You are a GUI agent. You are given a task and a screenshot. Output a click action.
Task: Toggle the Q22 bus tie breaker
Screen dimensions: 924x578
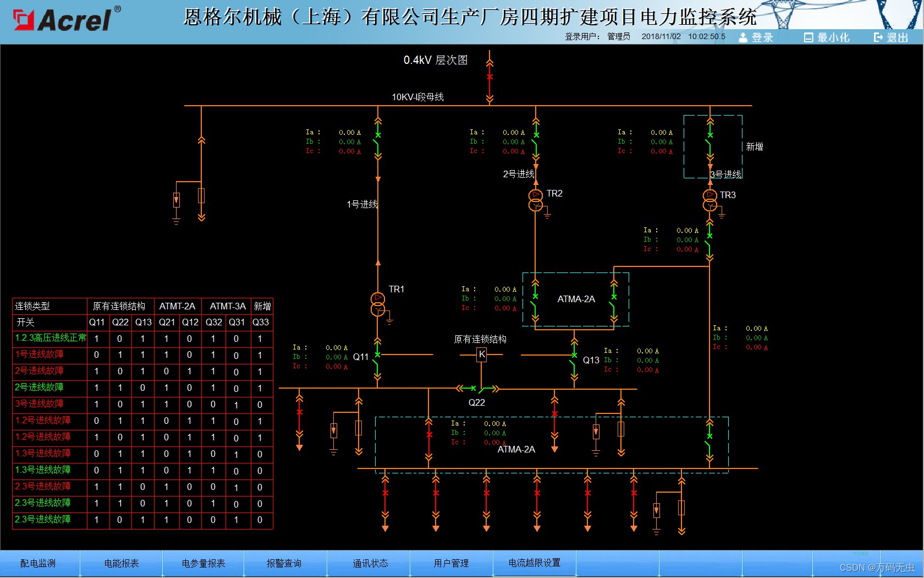pos(477,389)
